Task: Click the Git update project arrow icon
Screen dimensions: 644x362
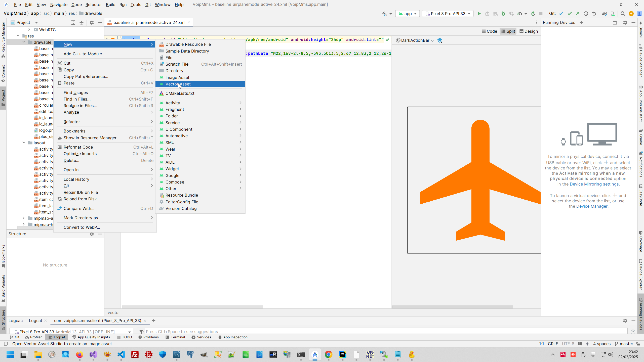Action: [561, 14]
